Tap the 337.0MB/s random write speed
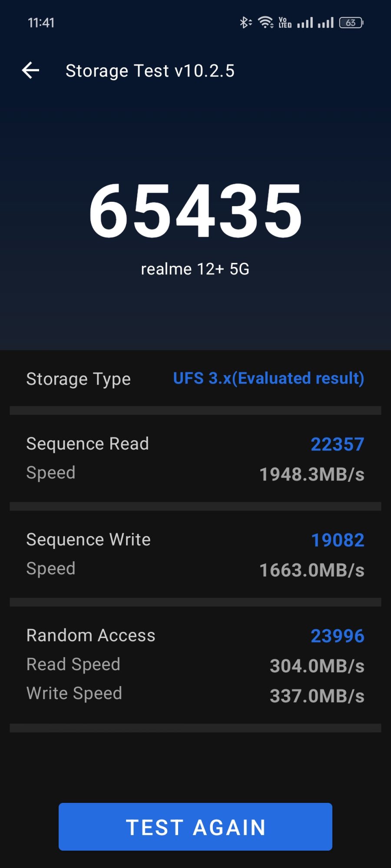This screenshot has height=868, width=391. pyautogui.click(x=317, y=696)
